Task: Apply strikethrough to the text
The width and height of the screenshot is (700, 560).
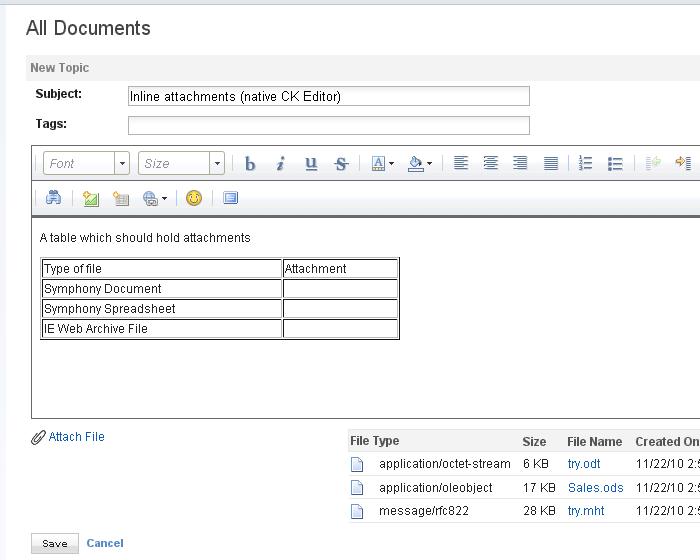Action: point(341,164)
